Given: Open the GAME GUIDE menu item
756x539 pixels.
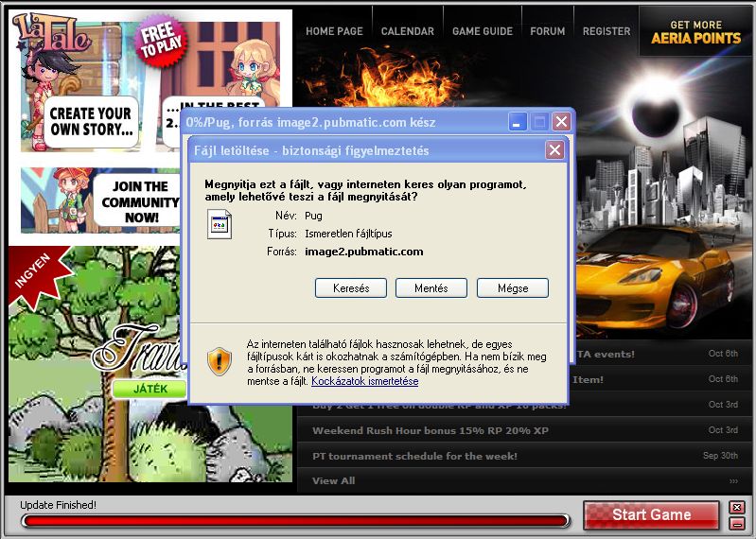Looking at the screenshot, I should (x=483, y=31).
